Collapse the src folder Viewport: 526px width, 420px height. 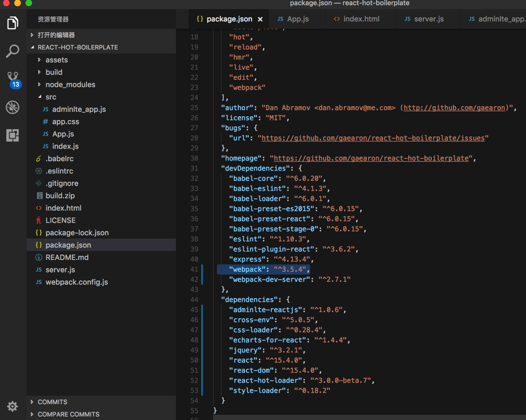51,97
